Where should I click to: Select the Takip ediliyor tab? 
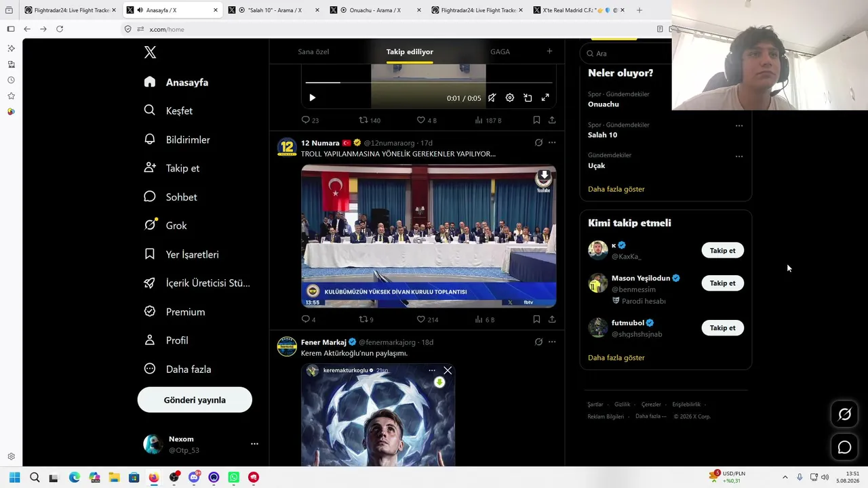[410, 52]
